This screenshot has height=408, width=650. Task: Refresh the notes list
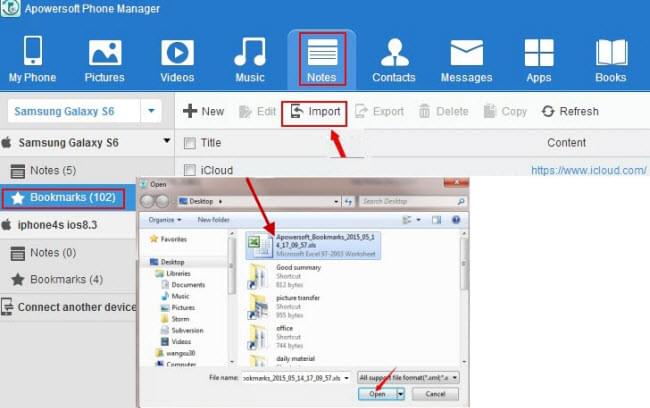coord(570,111)
